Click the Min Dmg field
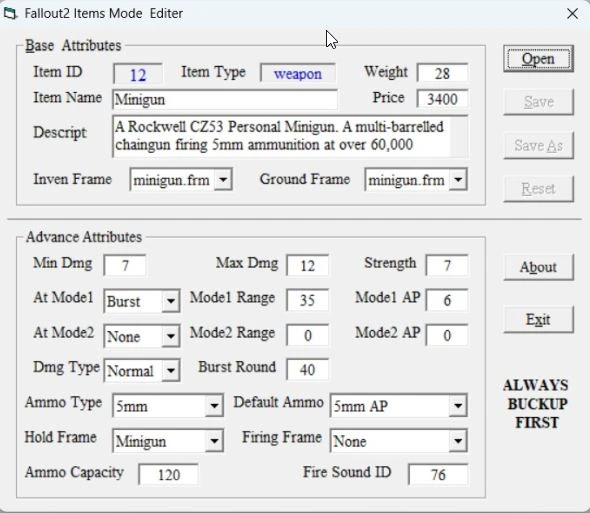The width and height of the screenshot is (590, 513). tap(125, 266)
